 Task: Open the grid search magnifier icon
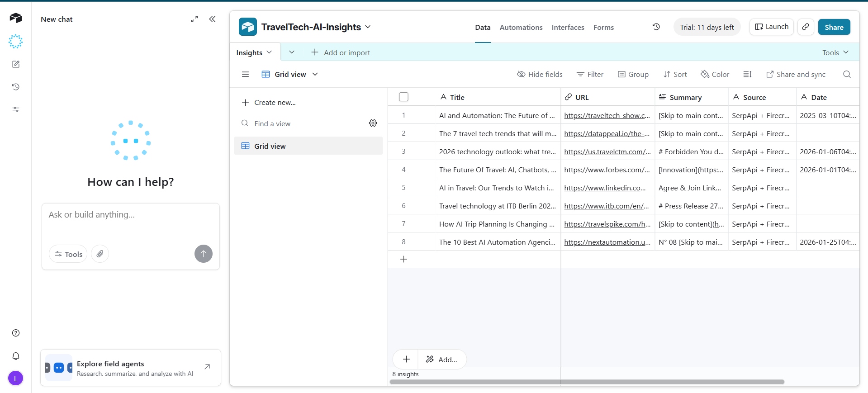pos(847,74)
